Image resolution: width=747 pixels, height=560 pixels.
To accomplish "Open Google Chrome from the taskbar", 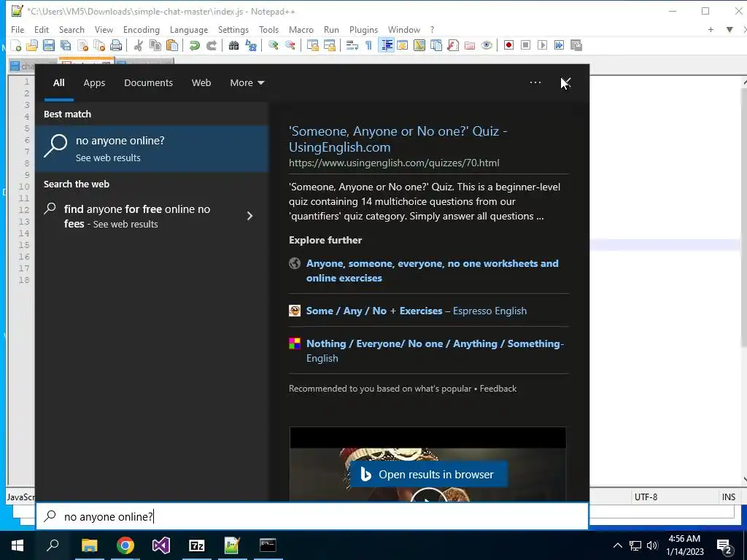I will pos(125,545).
